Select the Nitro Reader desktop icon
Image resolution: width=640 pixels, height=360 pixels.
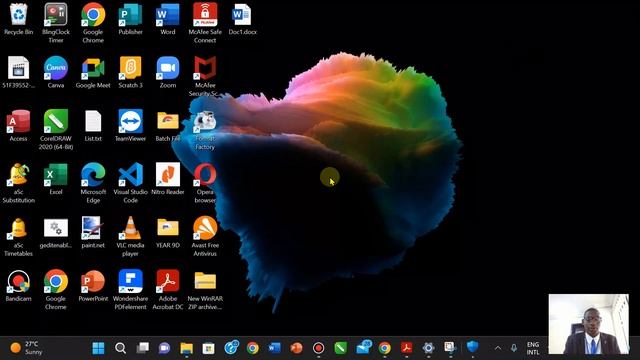pyautogui.click(x=168, y=179)
